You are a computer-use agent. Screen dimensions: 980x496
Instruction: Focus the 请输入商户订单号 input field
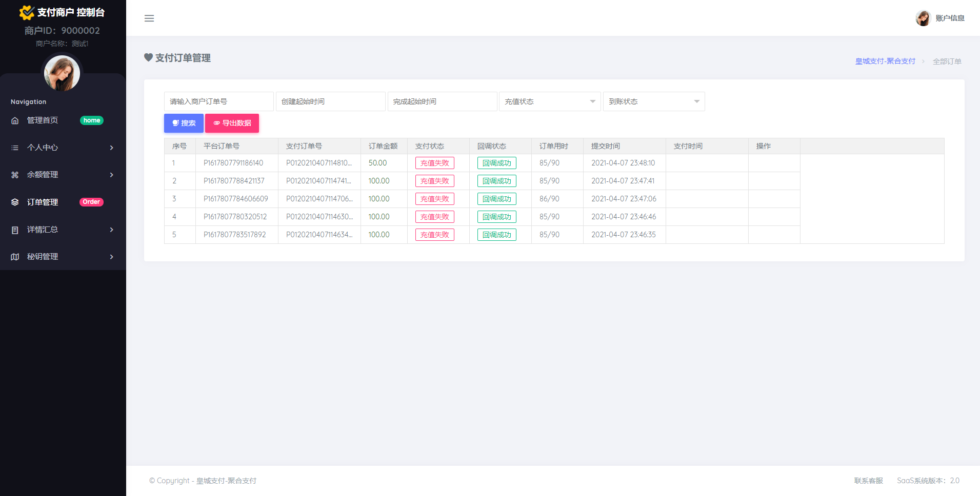(x=218, y=101)
